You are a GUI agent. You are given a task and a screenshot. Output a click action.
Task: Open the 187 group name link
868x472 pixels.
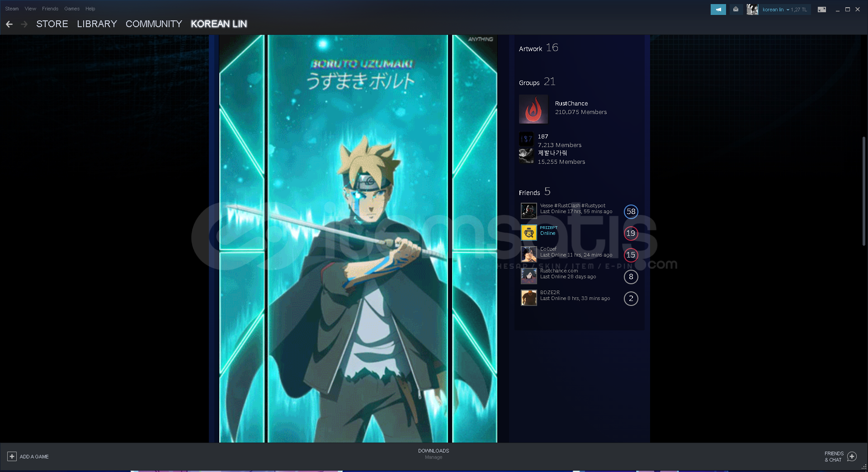click(543, 137)
